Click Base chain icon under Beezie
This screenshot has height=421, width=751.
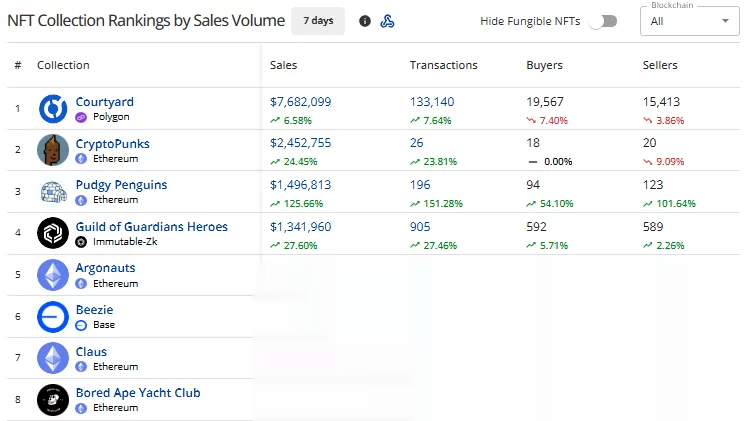click(x=81, y=325)
